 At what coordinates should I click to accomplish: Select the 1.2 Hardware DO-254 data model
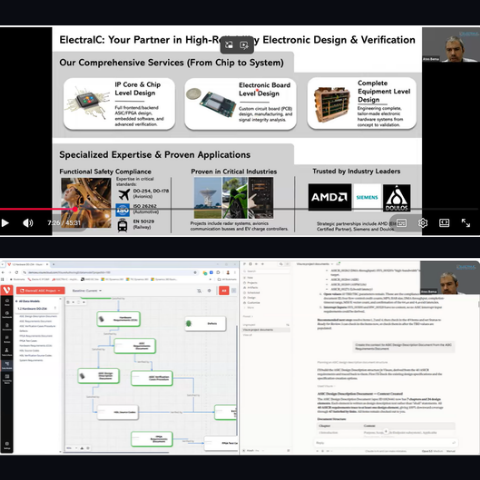pyautogui.click(x=32, y=309)
